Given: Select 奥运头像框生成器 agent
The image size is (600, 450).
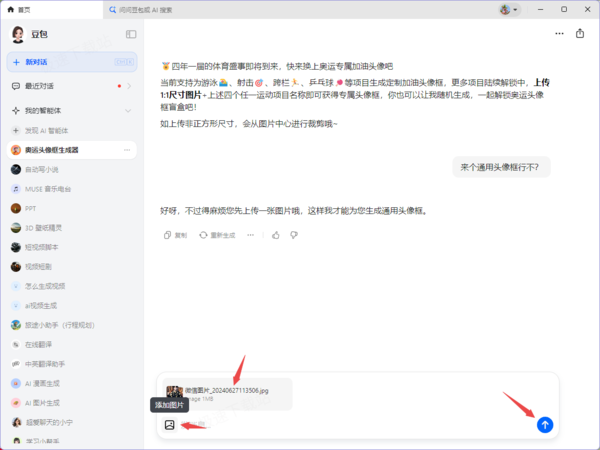Looking at the screenshot, I should tap(72, 150).
